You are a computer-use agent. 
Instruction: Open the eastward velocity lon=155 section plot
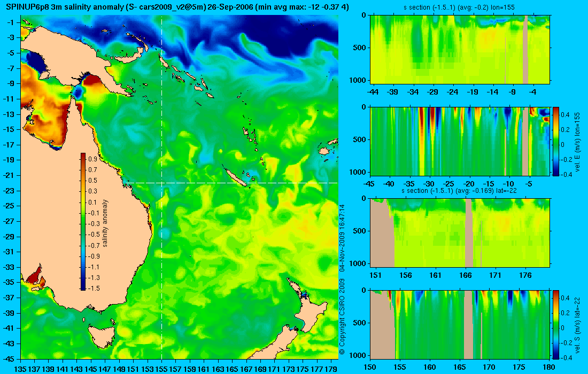click(460, 141)
